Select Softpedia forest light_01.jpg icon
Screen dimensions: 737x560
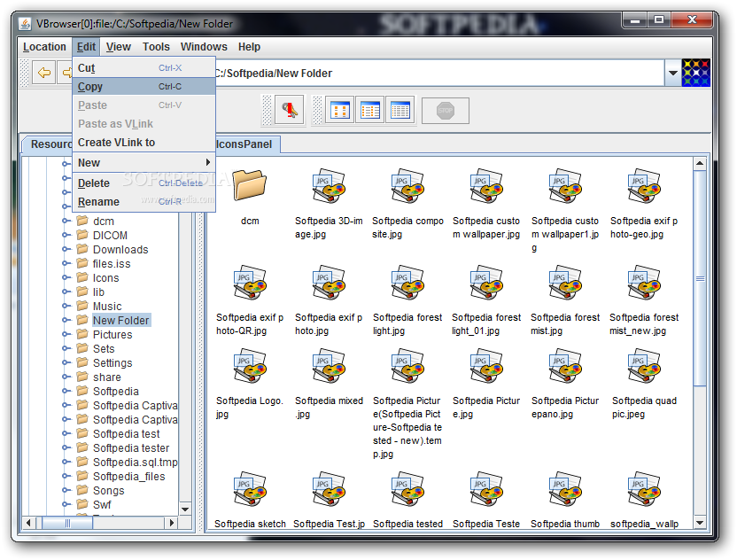(x=486, y=282)
